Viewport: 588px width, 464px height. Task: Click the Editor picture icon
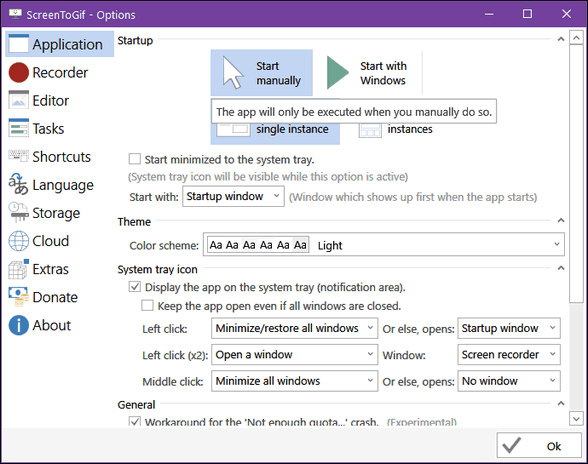tap(18, 100)
